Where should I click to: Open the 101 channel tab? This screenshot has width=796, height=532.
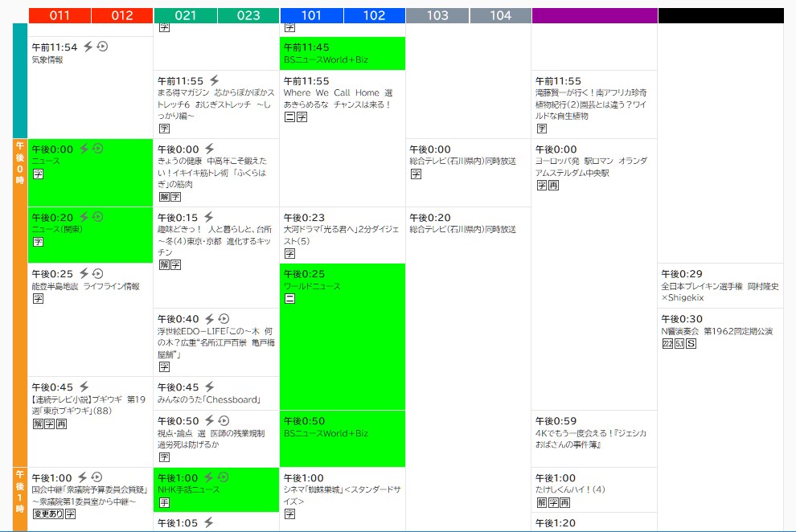click(311, 16)
